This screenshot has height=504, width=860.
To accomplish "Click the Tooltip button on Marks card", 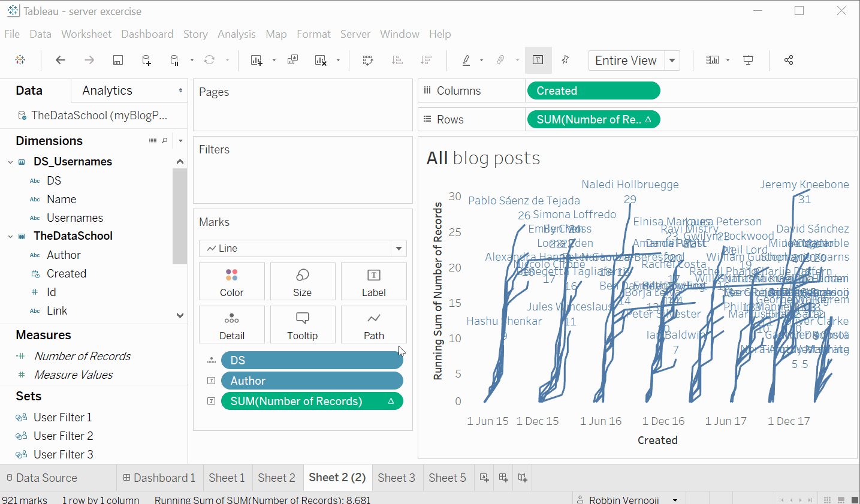I will pyautogui.click(x=303, y=324).
